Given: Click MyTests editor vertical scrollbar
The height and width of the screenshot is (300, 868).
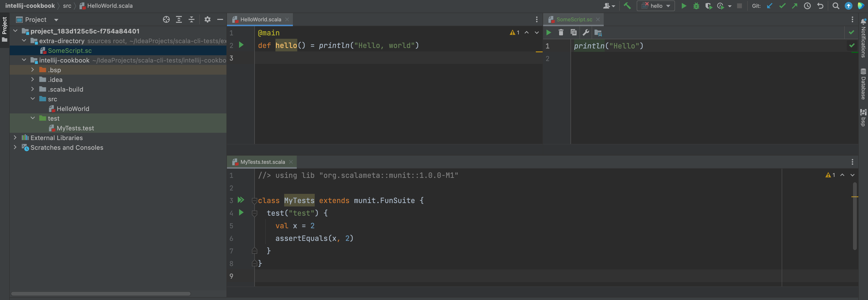Looking at the screenshot, I should pos(855,216).
